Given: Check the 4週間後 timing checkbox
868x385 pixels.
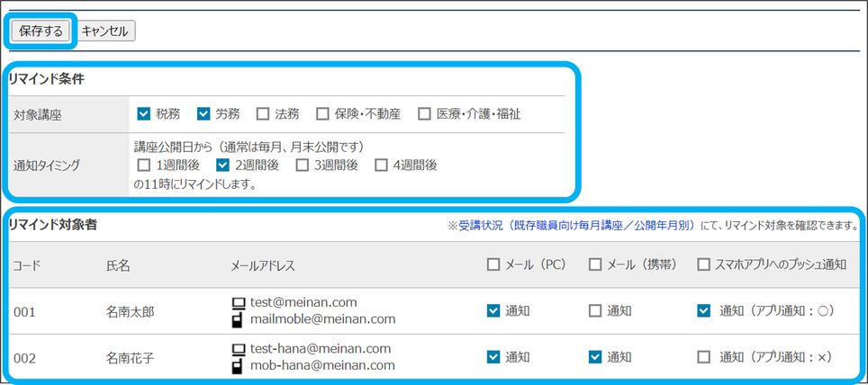Looking at the screenshot, I should [381, 165].
